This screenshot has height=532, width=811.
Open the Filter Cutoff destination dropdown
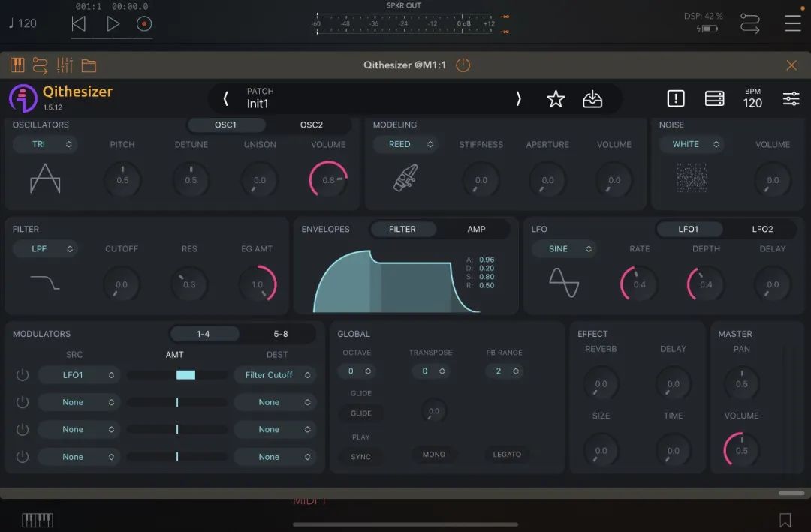pos(275,375)
